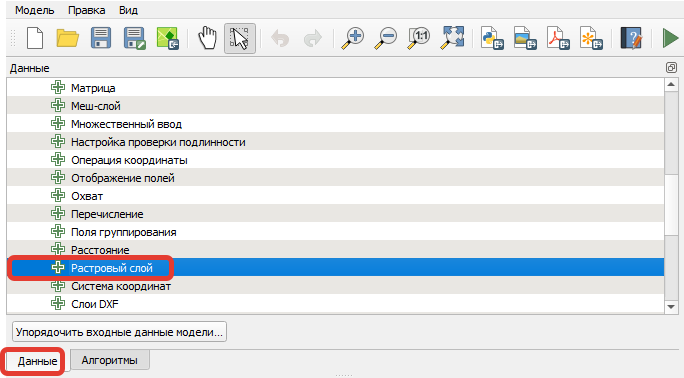The height and width of the screenshot is (378, 684).
Task: Click the Save As floppy with pencil icon
Action: point(134,38)
